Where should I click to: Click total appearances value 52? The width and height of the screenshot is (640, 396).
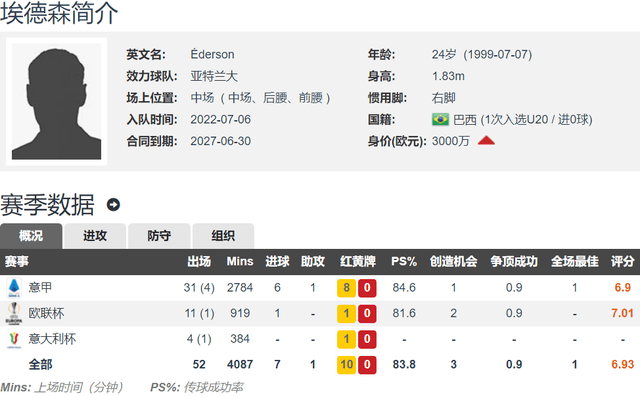tap(199, 364)
